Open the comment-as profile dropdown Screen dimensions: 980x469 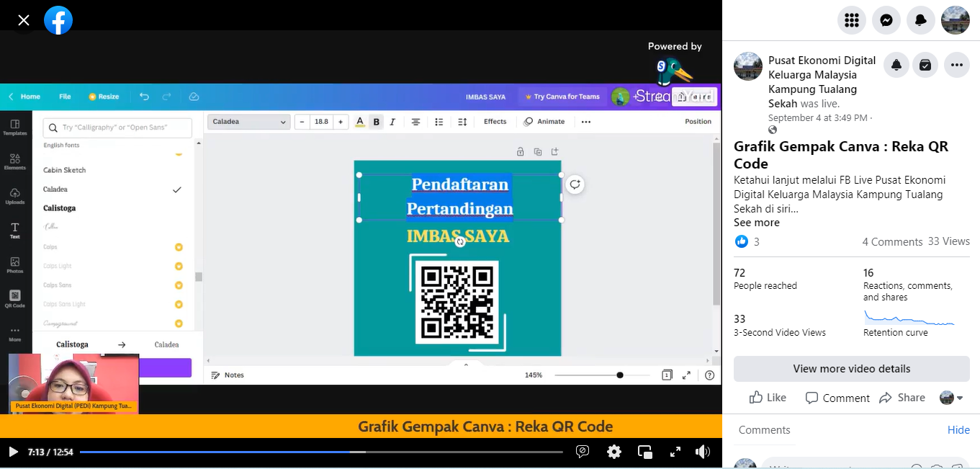click(951, 398)
